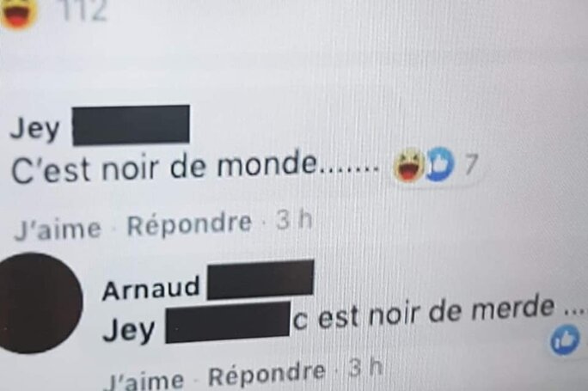Image resolution: width=588 pixels, height=391 pixels.
Task: Click Répondre under Jey's comment
Action: pyautogui.click(x=189, y=224)
